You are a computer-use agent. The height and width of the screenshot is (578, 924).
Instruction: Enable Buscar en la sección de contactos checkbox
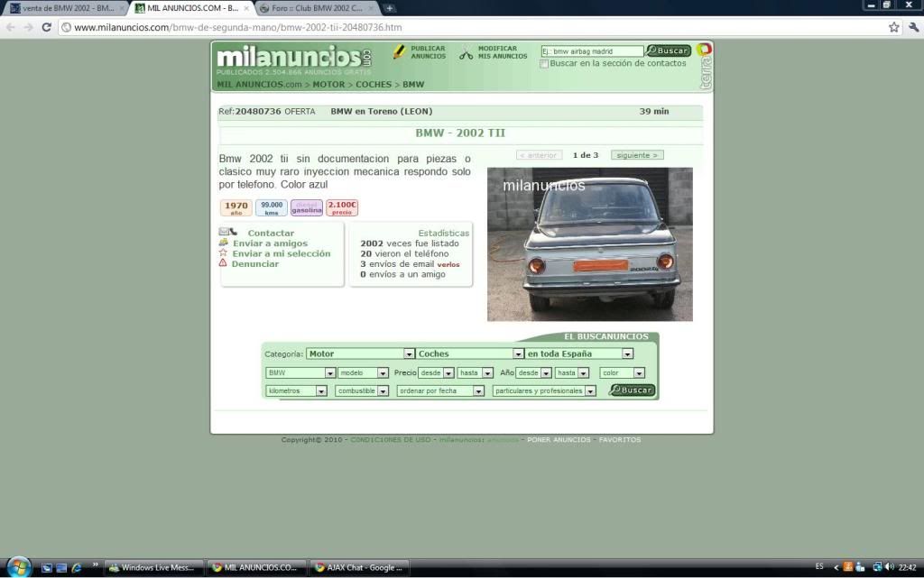[544, 64]
